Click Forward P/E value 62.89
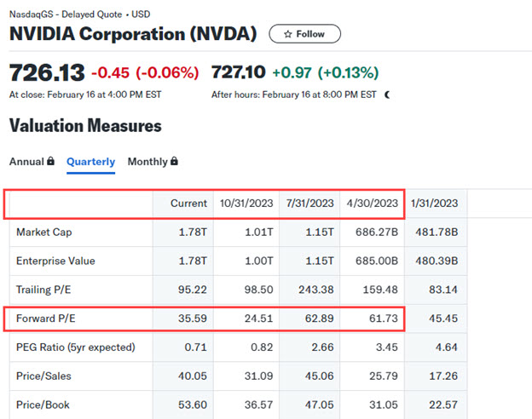This screenshot has height=419, width=532. coord(319,319)
